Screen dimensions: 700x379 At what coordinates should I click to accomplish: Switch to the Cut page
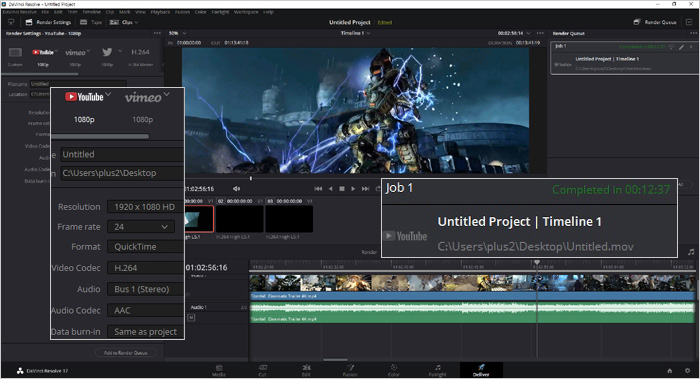click(262, 370)
